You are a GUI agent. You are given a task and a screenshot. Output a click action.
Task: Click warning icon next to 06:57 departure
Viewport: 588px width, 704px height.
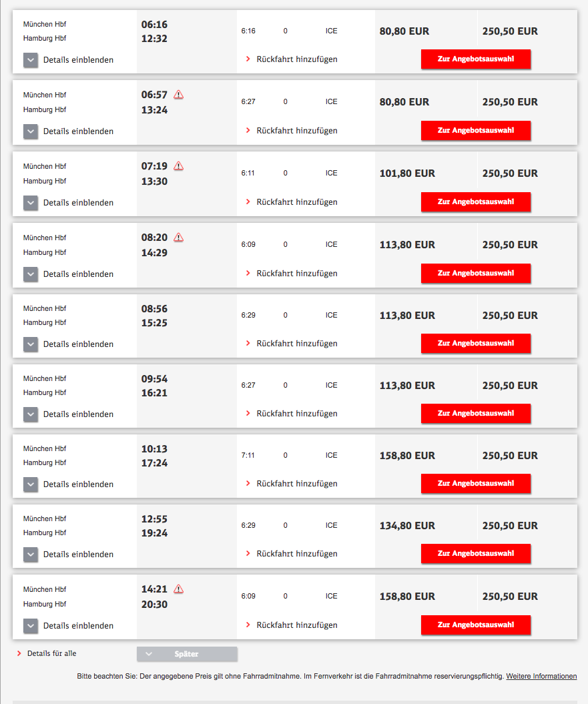(x=178, y=95)
